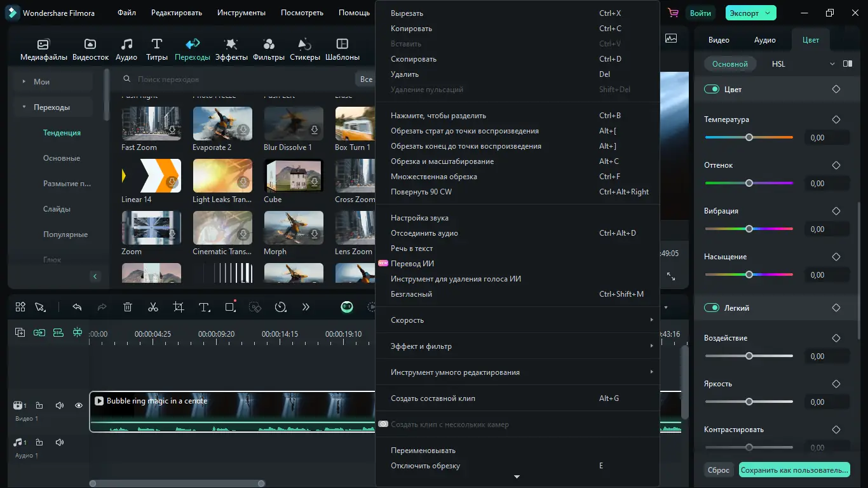Switch to the Видео tab in the properties panel

719,39
